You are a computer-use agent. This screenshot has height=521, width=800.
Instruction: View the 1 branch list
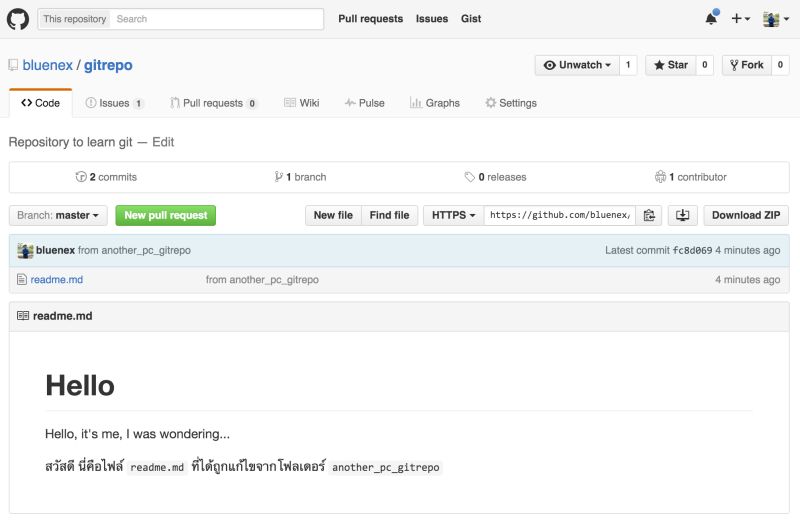coord(300,177)
